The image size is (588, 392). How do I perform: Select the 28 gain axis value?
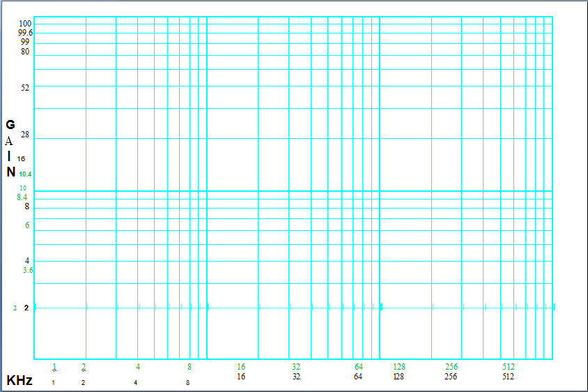(x=25, y=135)
